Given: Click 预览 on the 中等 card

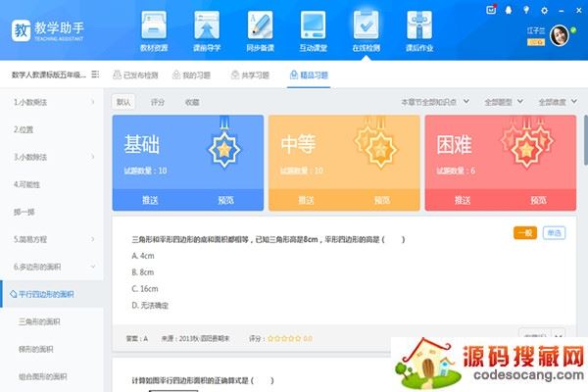Looking at the screenshot, I should pos(382,200).
